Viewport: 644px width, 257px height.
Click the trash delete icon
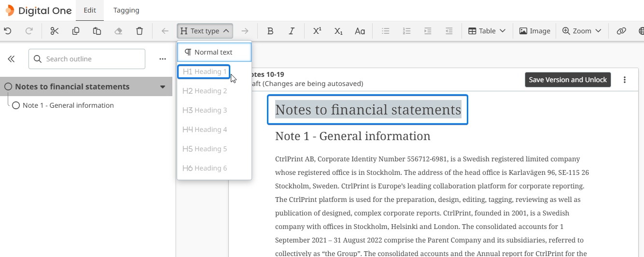[x=140, y=31]
